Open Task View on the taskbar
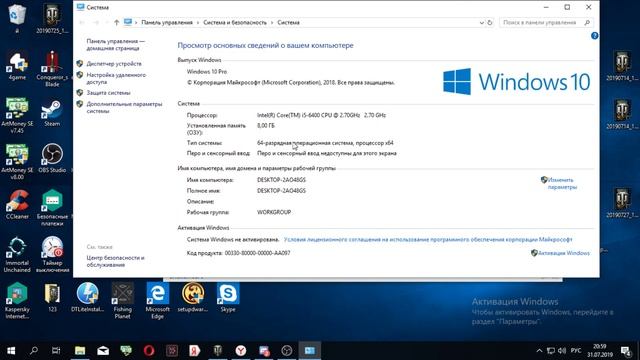Screen dimensions: 640x360 [x=56, y=351]
